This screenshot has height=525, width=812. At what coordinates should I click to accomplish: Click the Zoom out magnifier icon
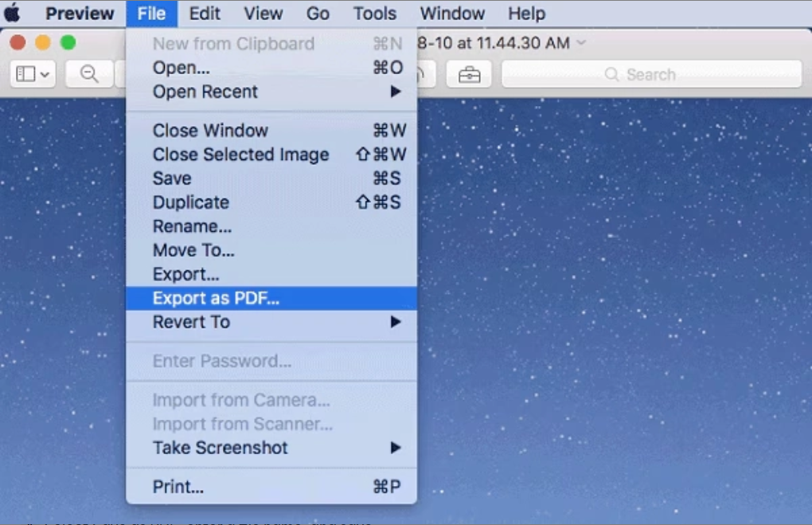pyautogui.click(x=88, y=73)
